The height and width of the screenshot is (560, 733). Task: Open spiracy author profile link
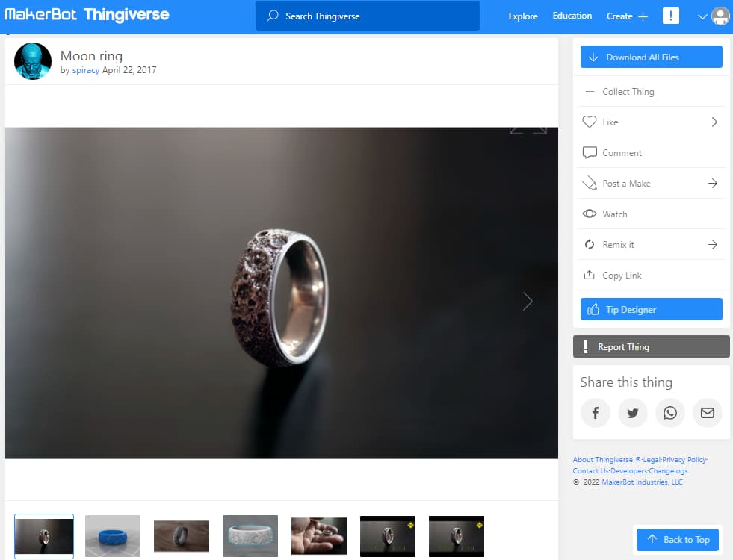tap(85, 70)
